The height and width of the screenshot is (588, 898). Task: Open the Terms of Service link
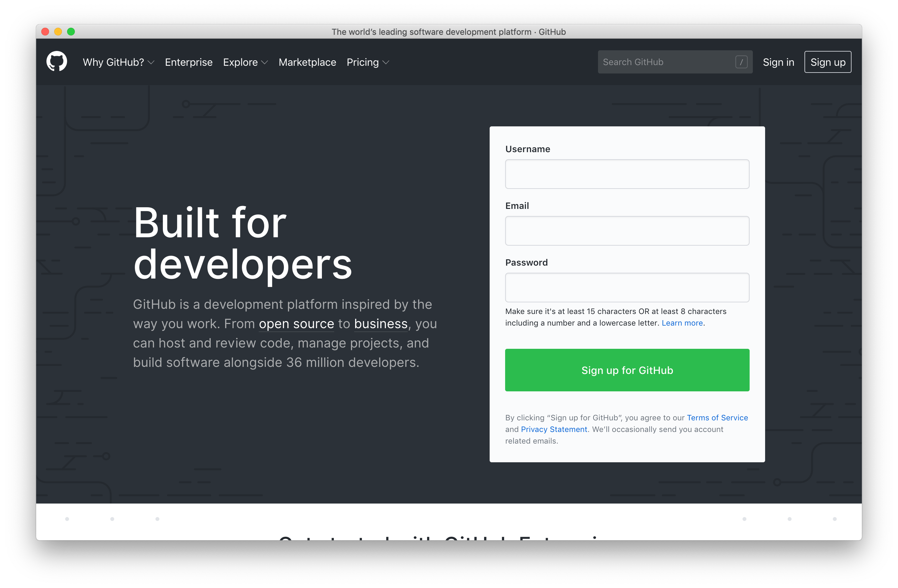(x=717, y=417)
